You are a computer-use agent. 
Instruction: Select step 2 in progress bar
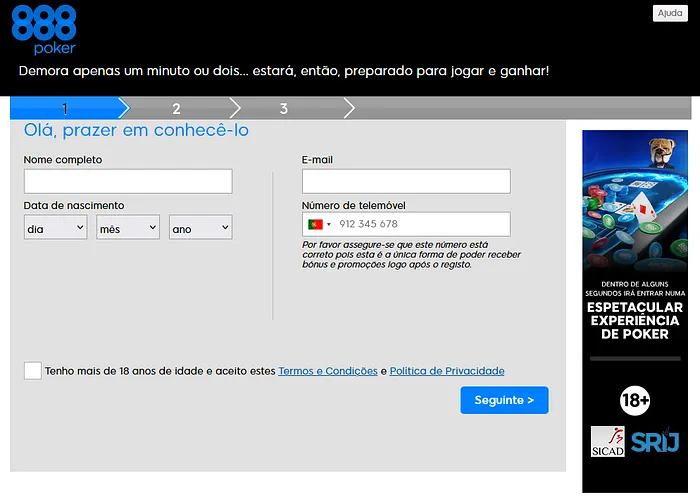[176, 108]
